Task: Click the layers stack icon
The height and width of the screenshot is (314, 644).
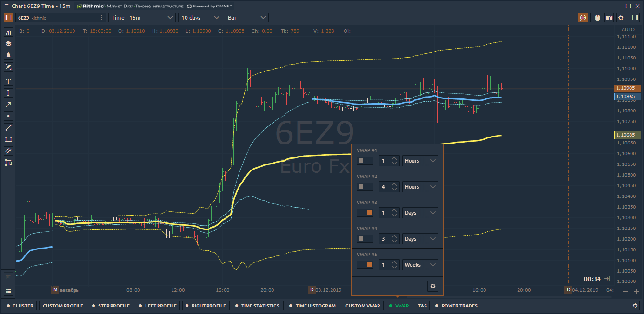Action: click(8, 44)
